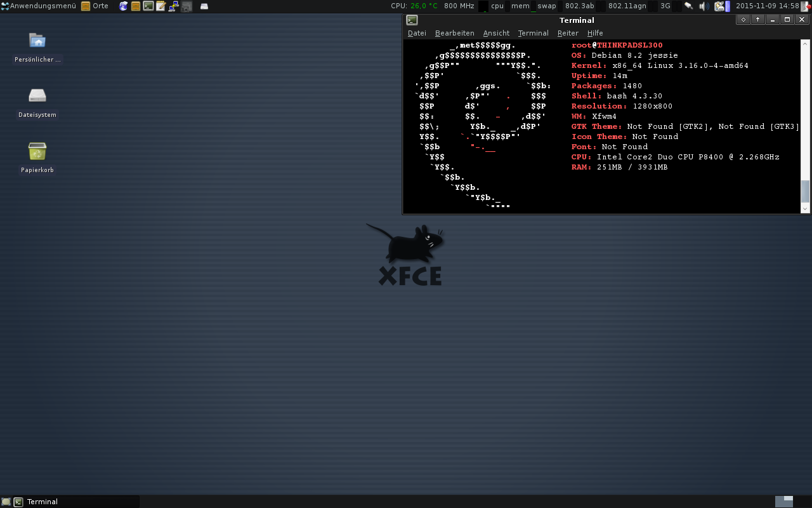This screenshot has width=812, height=508.
Task: Open the Reiter tabs menu
Action: [x=568, y=33]
